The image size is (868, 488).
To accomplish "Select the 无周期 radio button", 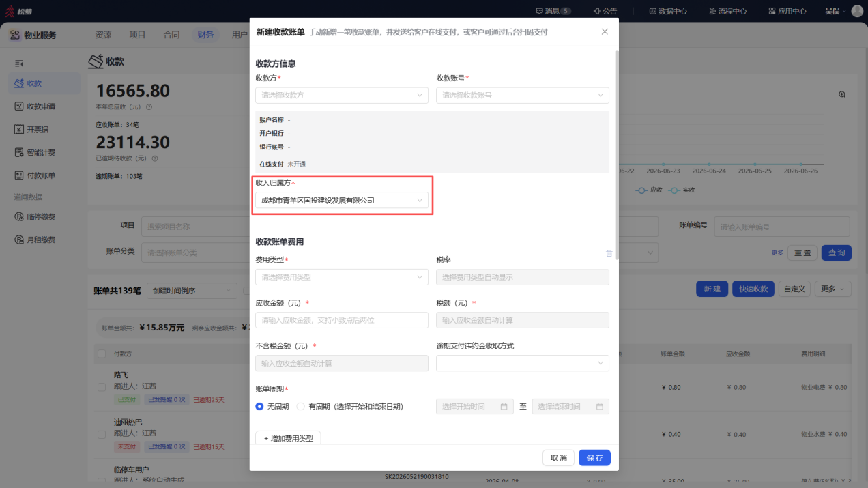I will pyautogui.click(x=259, y=407).
